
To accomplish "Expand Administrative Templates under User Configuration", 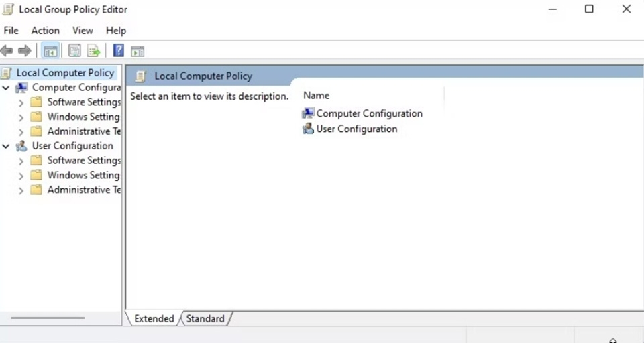I will (x=21, y=191).
